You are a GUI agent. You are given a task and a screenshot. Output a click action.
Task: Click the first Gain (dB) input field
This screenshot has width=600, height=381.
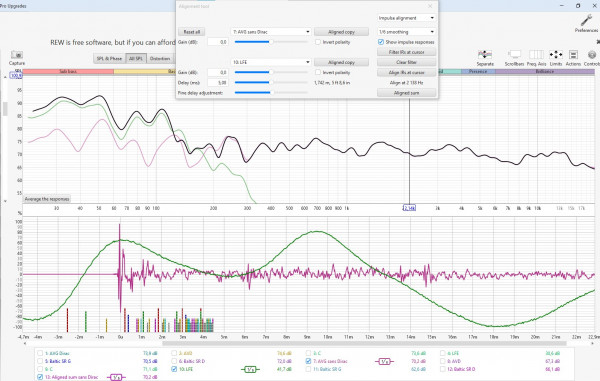tap(218, 42)
